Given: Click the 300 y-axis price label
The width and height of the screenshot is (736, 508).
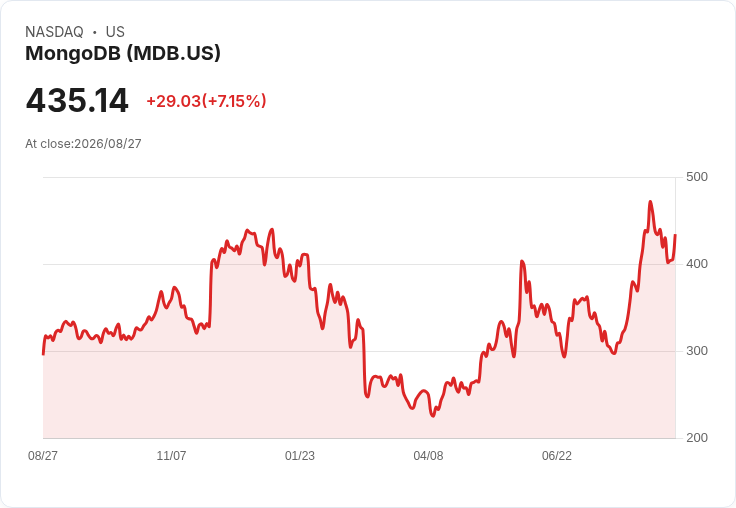Looking at the screenshot, I should point(697,351).
